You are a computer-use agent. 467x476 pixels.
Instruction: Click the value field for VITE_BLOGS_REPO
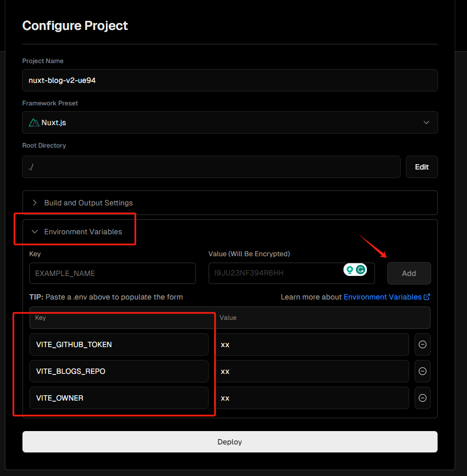coord(312,371)
